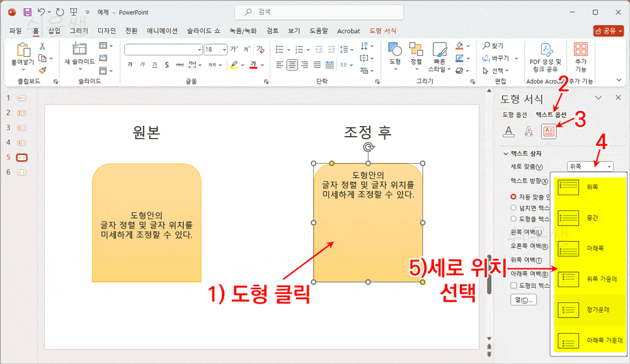Select the 자동 맞춤 안 함 radio button
Viewport: 630px width, 364px height.
[513, 196]
